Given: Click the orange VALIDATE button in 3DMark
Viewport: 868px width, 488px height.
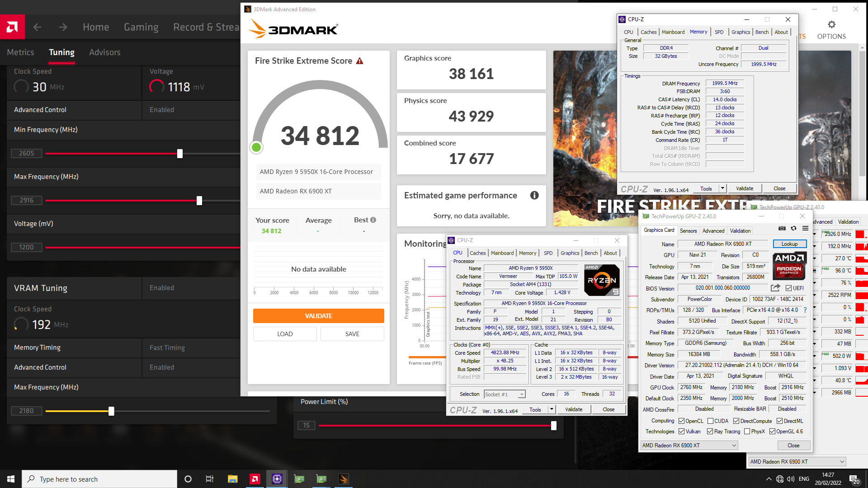Looking at the screenshot, I should coord(319,316).
